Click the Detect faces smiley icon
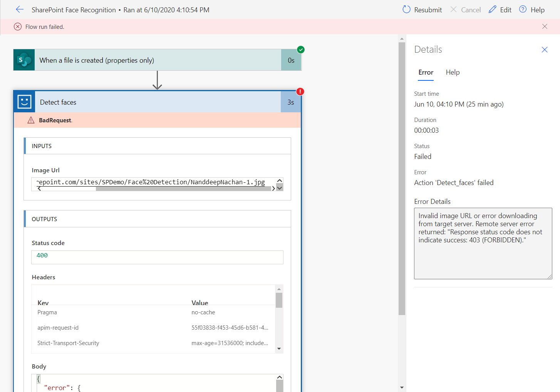This screenshot has height=392, width=560. click(x=24, y=102)
